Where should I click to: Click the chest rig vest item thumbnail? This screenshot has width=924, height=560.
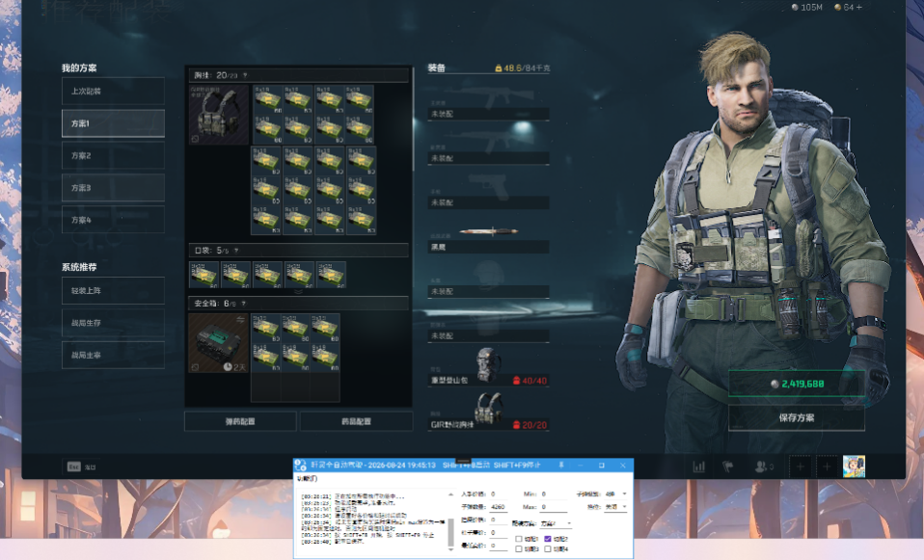(219, 116)
